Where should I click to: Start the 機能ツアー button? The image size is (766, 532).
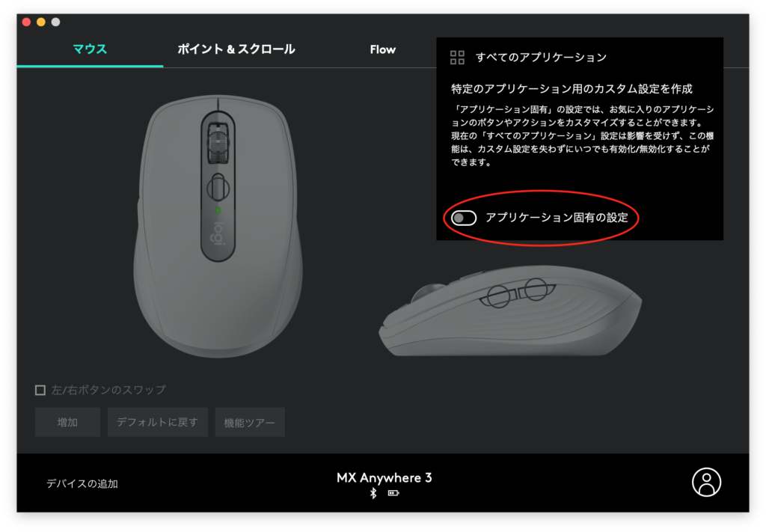(250, 422)
